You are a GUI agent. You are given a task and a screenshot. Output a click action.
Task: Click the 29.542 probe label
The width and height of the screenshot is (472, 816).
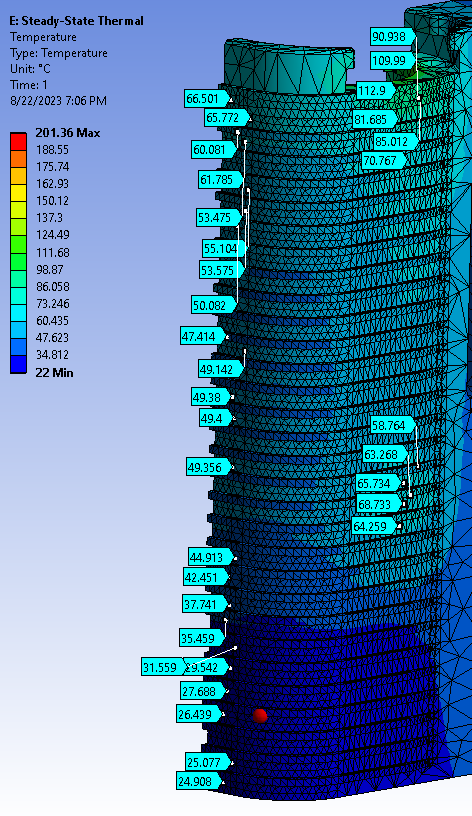click(206, 667)
